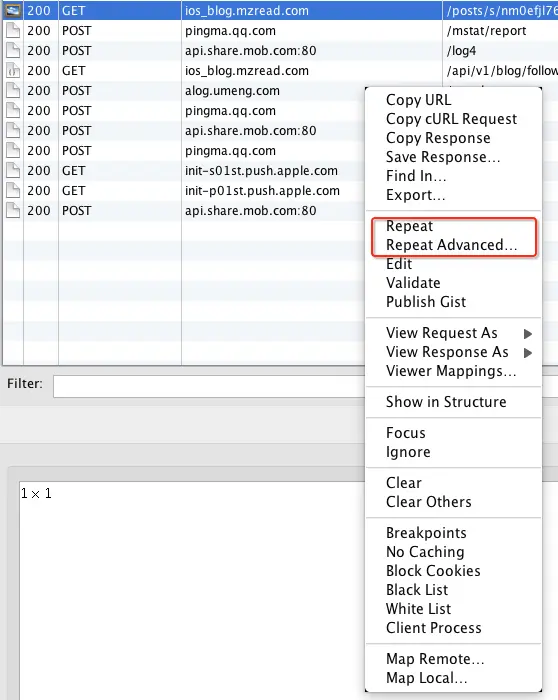This screenshot has height=700, width=558.
Task: Select the alog.umeng.com host cell
Action: pyautogui.click(x=232, y=91)
